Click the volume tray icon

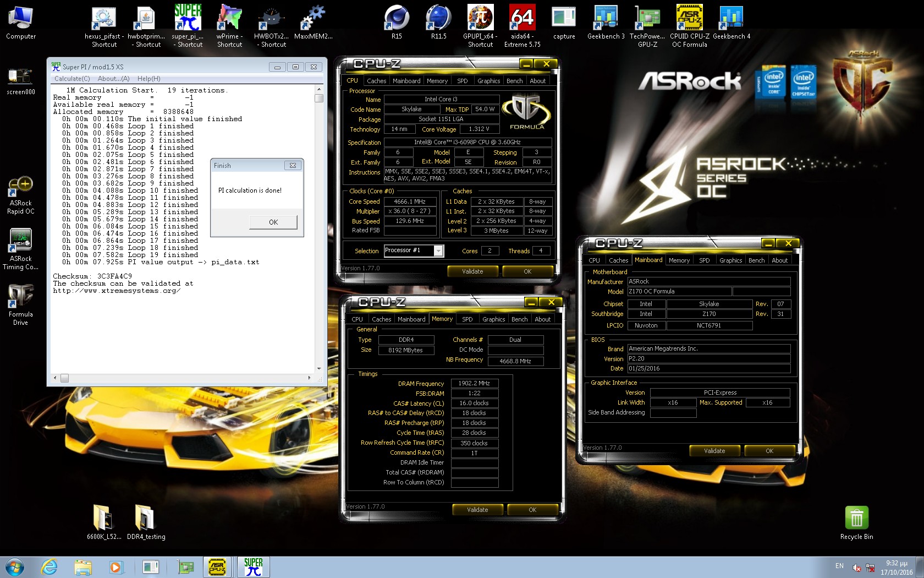tap(856, 568)
